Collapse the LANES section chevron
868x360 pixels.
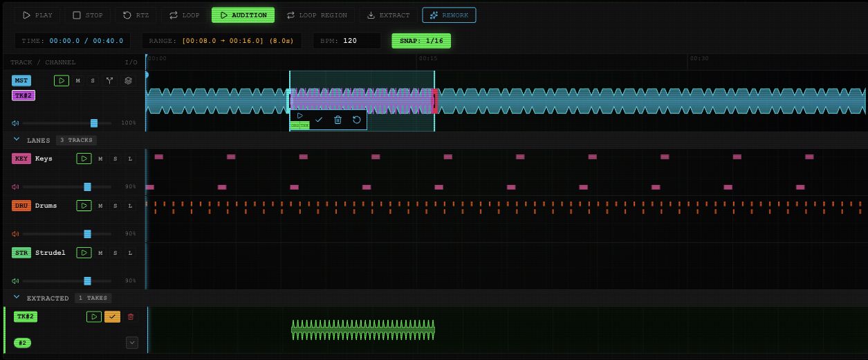[x=17, y=140]
